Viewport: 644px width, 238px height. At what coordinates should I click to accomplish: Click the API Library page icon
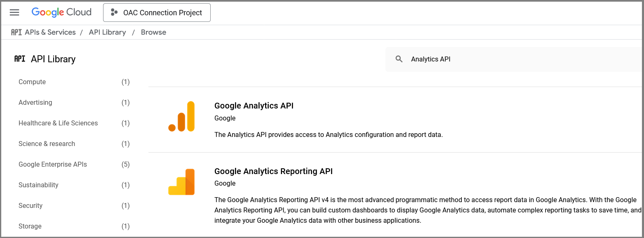19,59
